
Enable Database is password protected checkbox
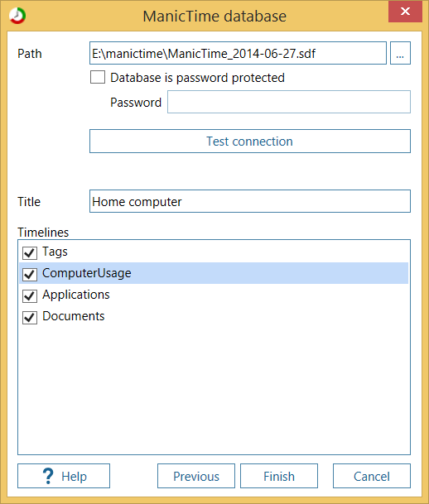pyautogui.click(x=98, y=78)
